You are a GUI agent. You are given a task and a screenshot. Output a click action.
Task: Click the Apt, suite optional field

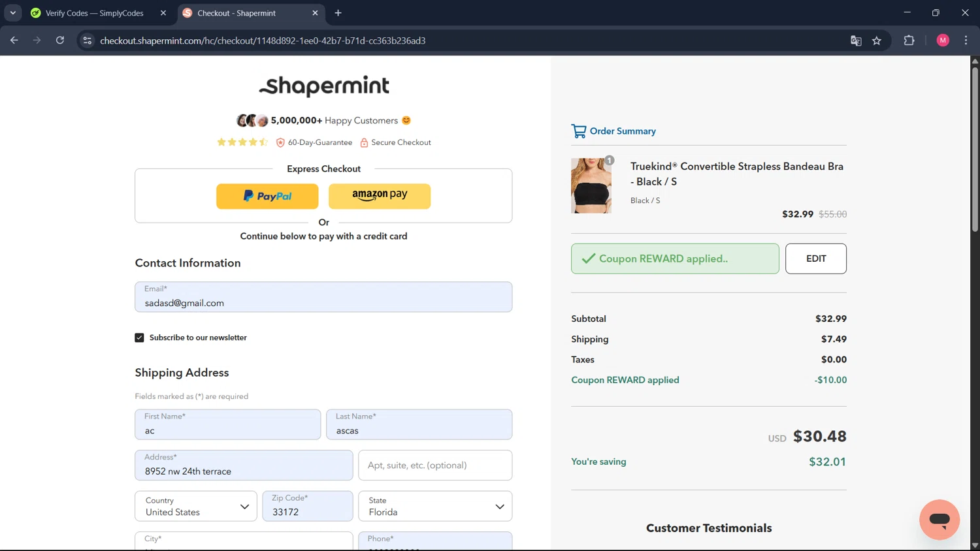435,465
